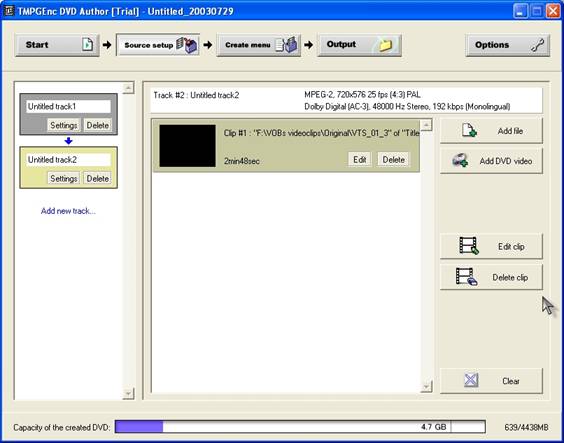Open Settings for Untitled track1

pos(64,125)
